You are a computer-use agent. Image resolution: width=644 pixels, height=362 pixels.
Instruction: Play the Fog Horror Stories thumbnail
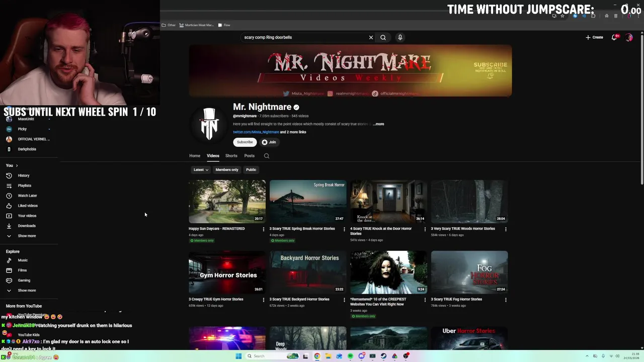tap(469, 272)
